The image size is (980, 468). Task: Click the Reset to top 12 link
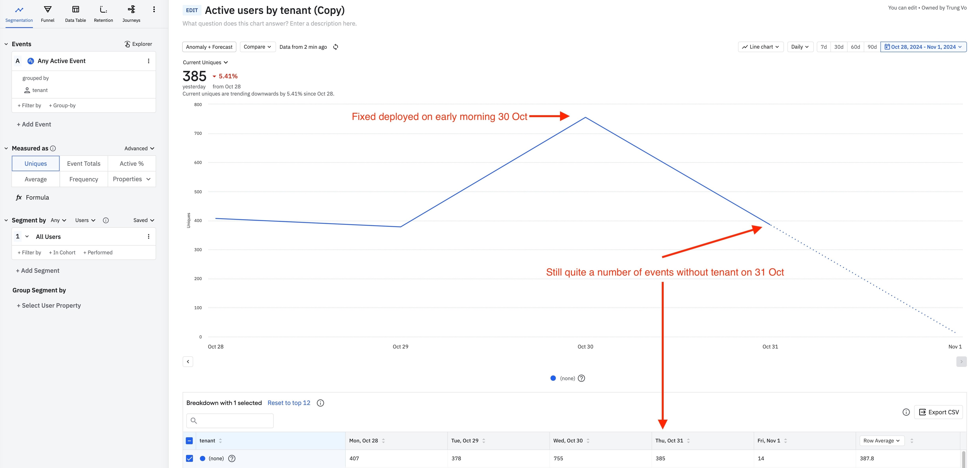point(289,403)
